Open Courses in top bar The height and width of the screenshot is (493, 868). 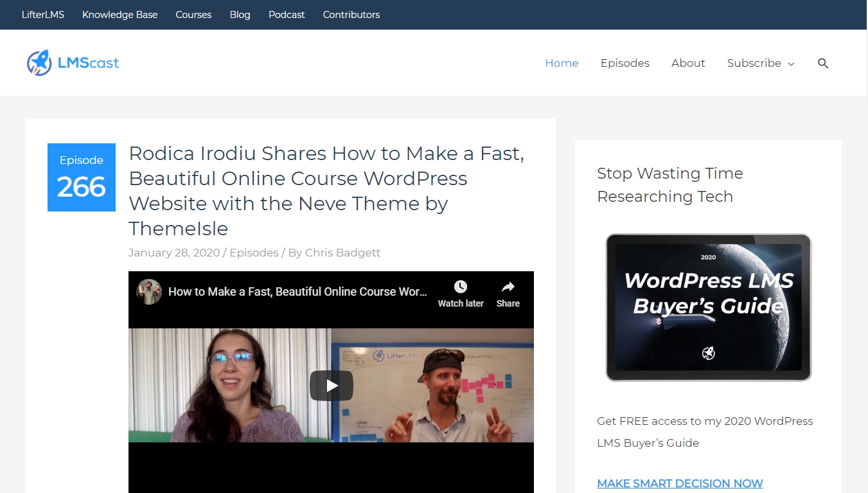coord(193,14)
